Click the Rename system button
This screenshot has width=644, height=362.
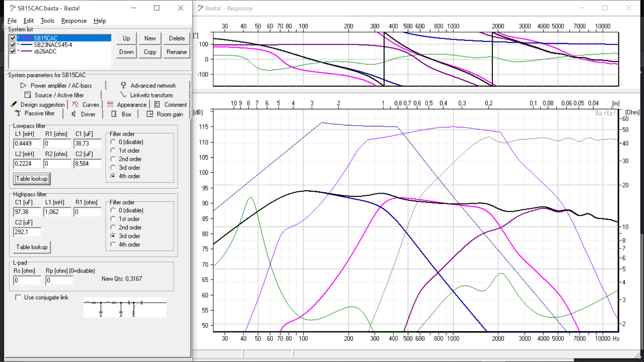[x=177, y=52]
